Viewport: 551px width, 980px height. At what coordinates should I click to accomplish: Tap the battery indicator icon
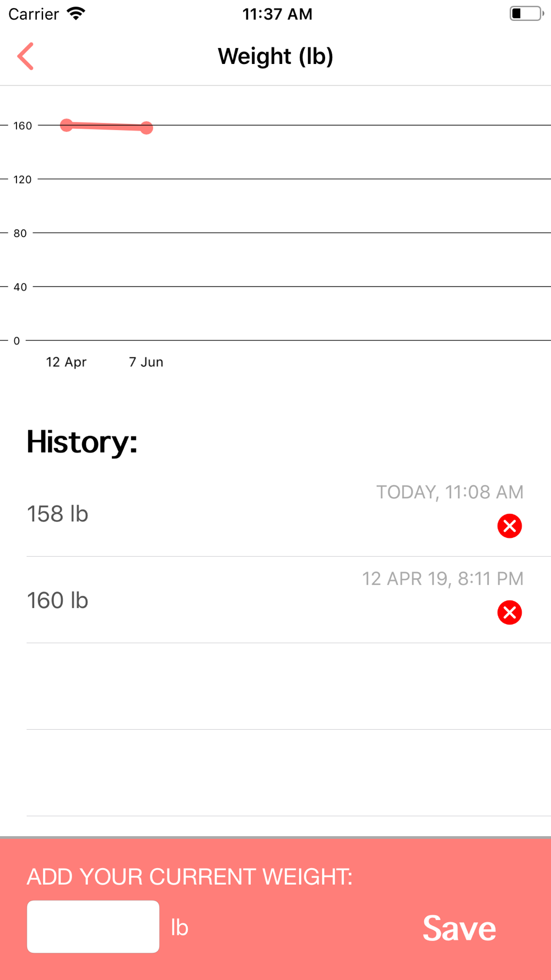click(x=527, y=14)
